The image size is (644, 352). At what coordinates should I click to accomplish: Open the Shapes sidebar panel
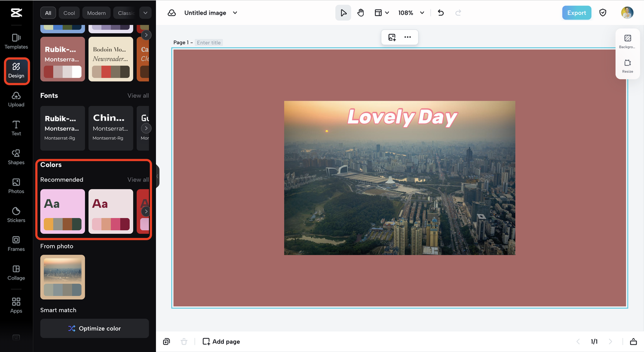click(x=16, y=157)
